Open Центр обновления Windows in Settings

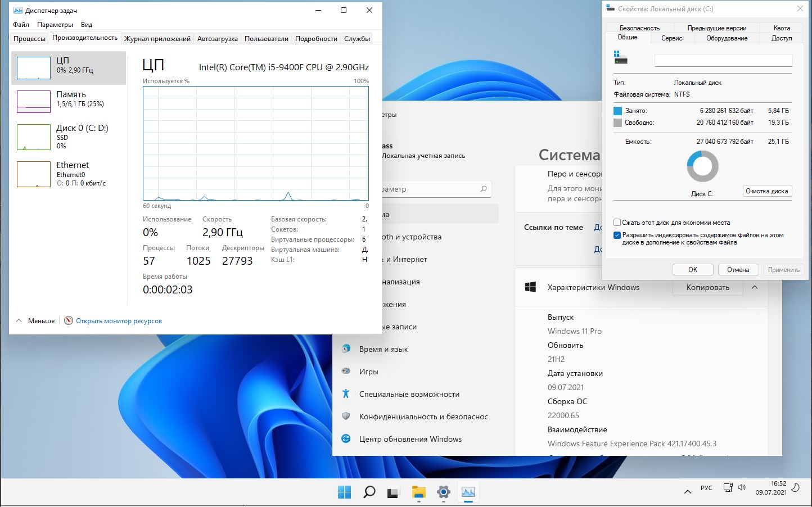point(410,439)
